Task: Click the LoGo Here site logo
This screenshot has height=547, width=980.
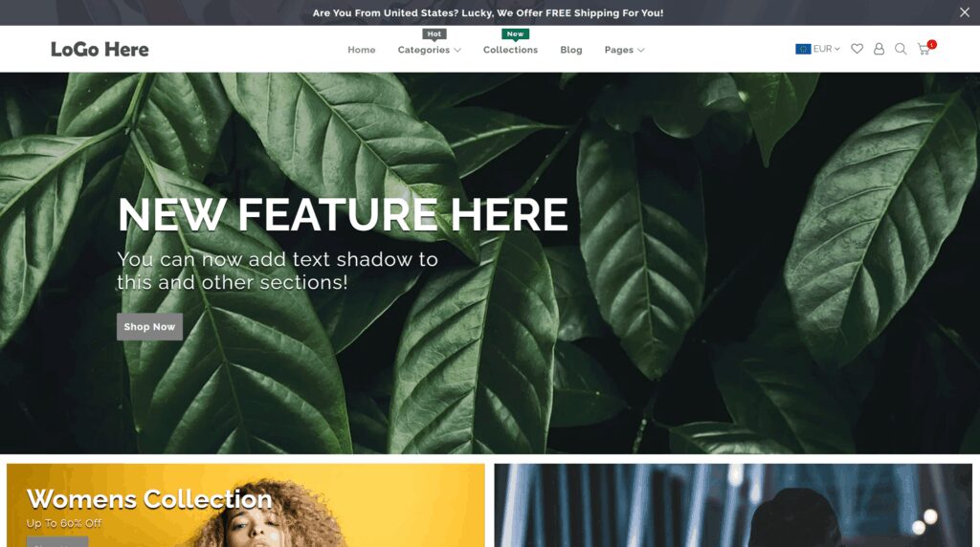Action: click(100, 50)
